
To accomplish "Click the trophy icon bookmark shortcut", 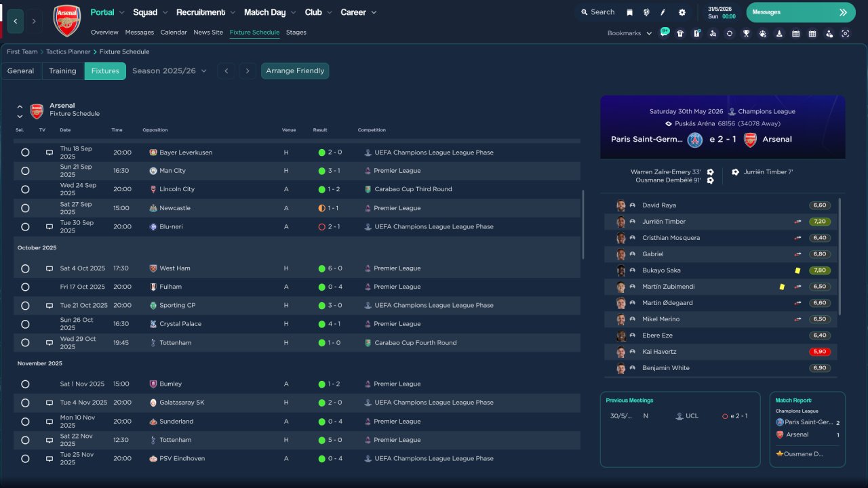I will pos(746,33).
